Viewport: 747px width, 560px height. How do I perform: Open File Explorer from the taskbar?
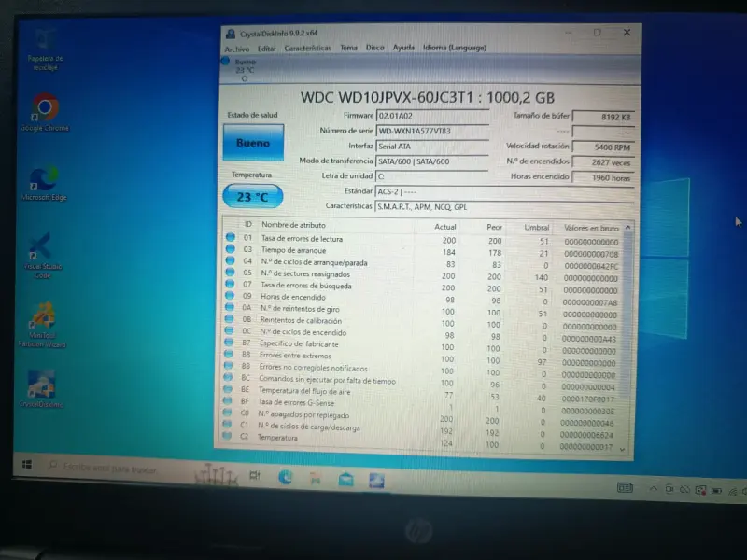click(x=316, y=479)
